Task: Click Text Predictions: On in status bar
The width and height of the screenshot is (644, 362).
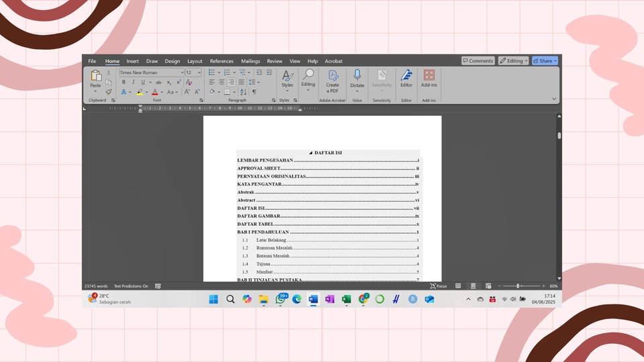Action: (131, 286)
